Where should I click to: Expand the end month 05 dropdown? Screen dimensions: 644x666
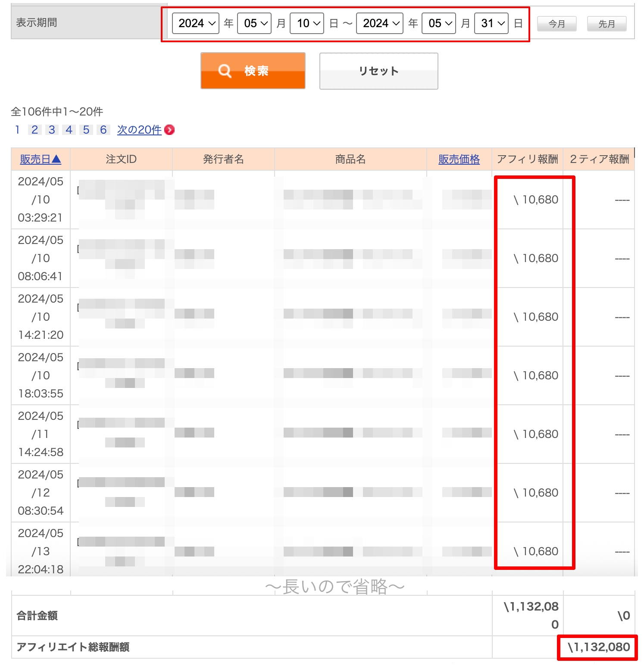pyautogui.click(x=439, y=23)
